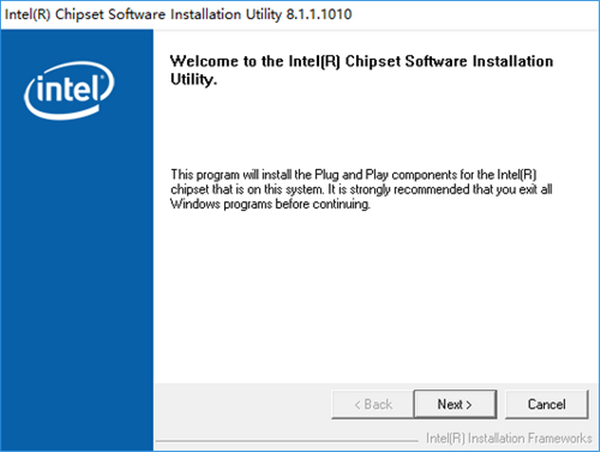This screenshot has width=600, height=452.
Task: Click the Intel(R) Installation Frameworks footer label
Action: click(508, 438)
